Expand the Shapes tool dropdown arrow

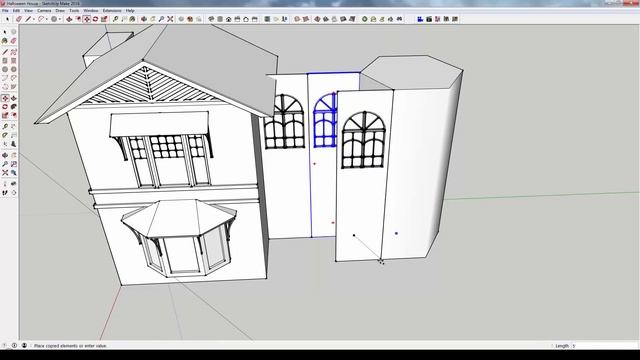[60, 19]
